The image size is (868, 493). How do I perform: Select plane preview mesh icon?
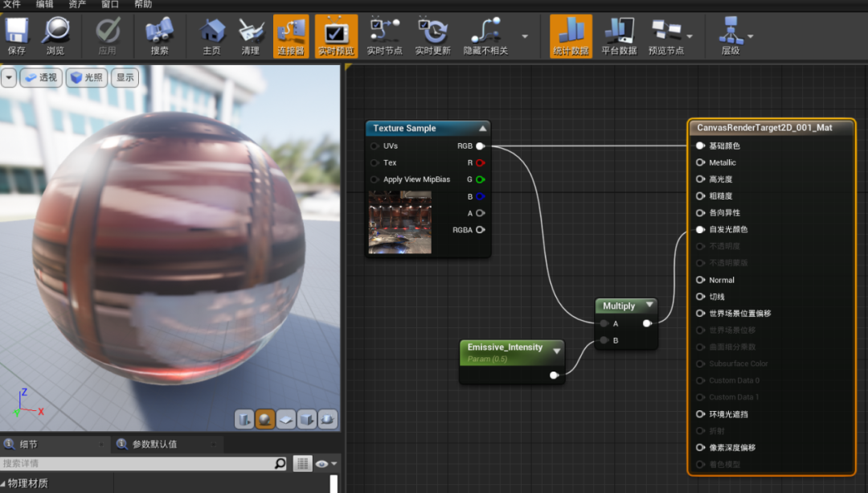coord(286,419)
